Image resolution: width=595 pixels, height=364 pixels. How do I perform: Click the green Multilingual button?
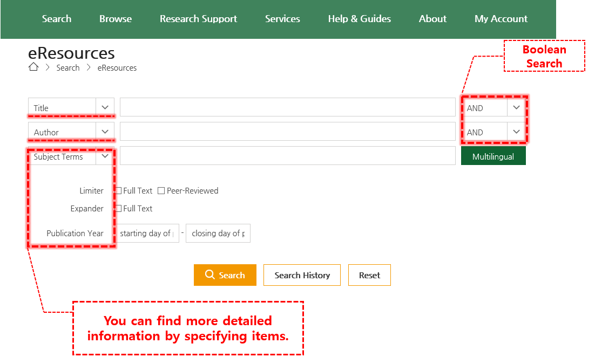(493, 156)
